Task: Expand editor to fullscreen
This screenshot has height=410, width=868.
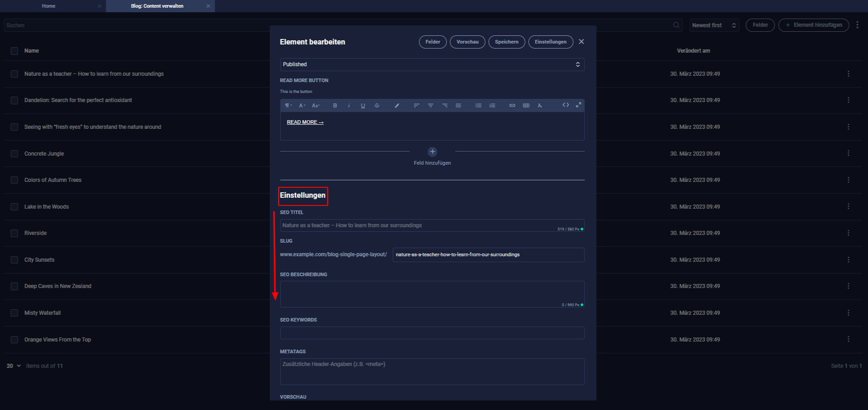Action: click(x=579, y=105)
